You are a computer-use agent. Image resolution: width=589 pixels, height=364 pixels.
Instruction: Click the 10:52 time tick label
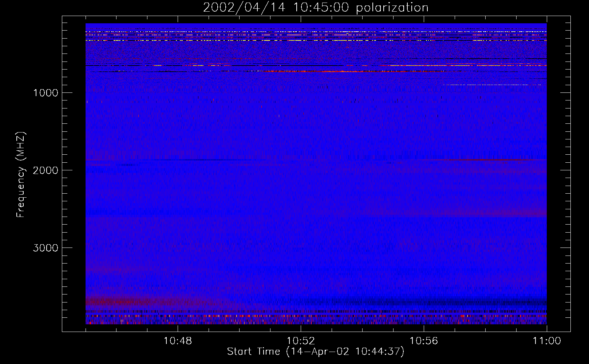click(301, 341)
